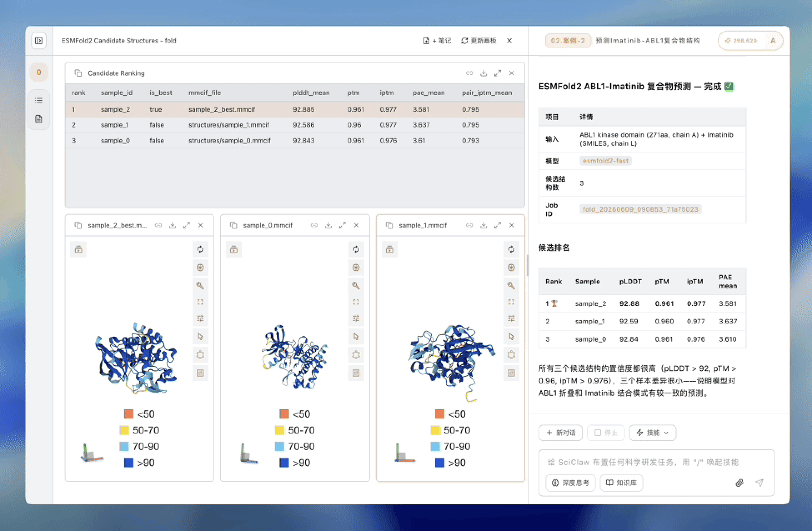Click the axis gizmo in sample_1 viewer
This screenshot has height=531, width=812.
tap(404, 453)
